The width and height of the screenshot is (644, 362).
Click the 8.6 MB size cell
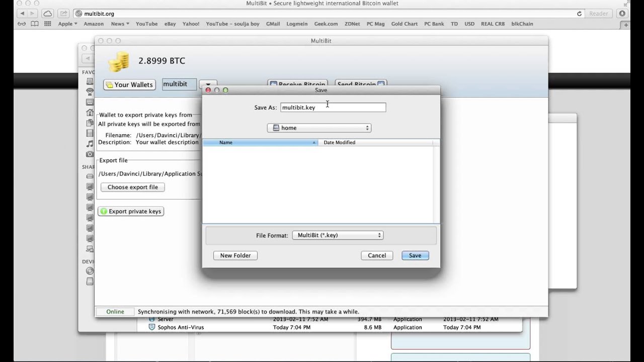pyautogui.click(x=373, y=327)
